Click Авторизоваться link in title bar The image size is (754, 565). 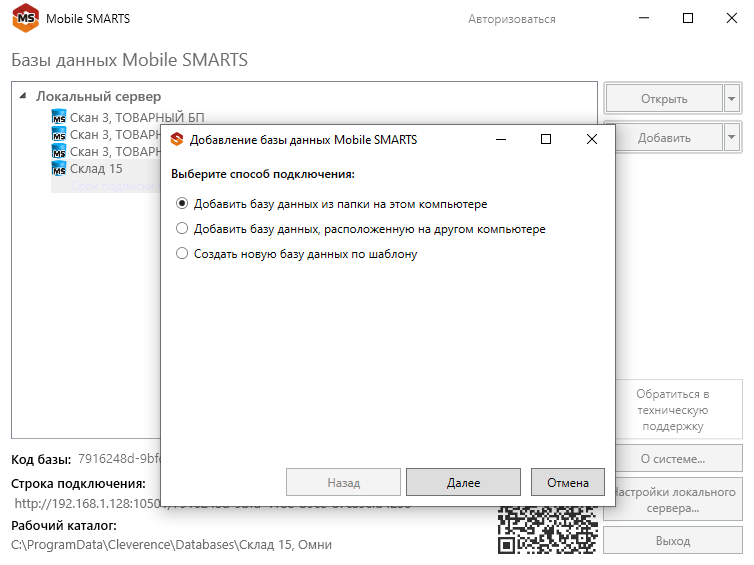512,19
